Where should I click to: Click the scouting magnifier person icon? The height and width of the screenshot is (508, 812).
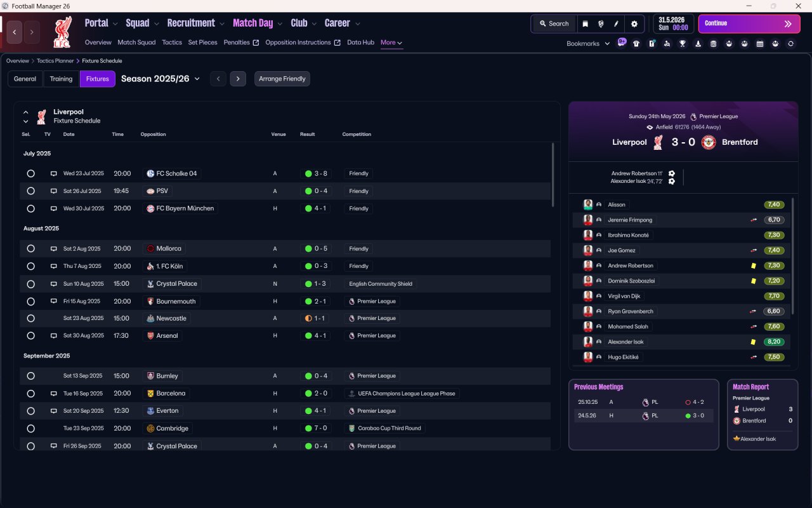(667, 44)
